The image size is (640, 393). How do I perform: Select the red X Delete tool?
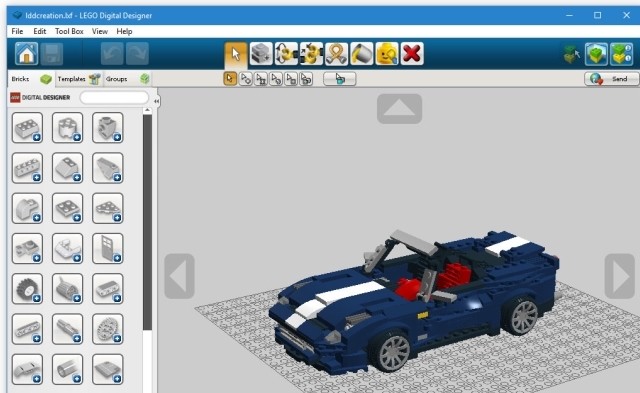(412, 54)
